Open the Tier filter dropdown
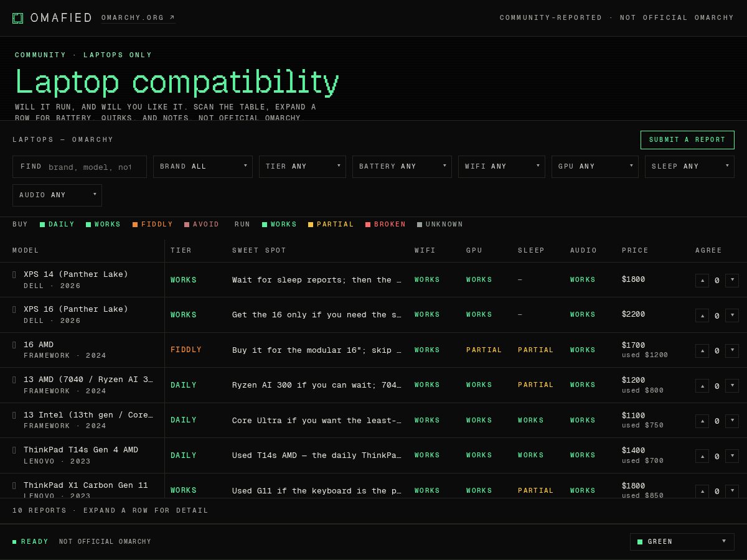The width and height of the screenshot is (747, 560). click(x=303, y=167)
